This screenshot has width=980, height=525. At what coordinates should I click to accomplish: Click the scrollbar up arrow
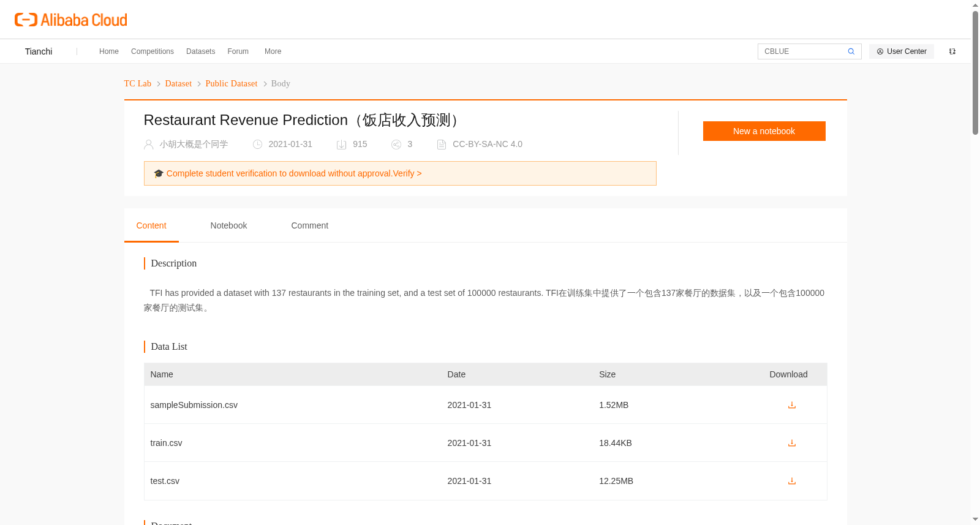coord(975,5)
